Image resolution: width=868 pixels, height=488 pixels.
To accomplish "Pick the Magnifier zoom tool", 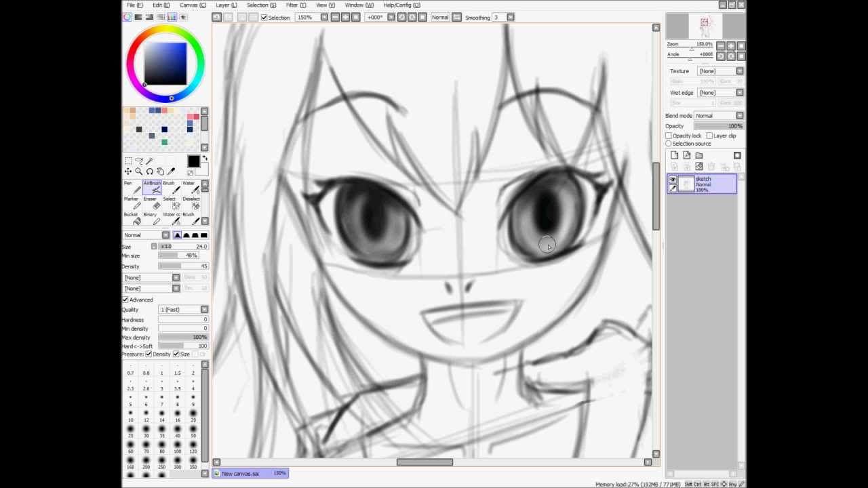I will pos(138,171).
